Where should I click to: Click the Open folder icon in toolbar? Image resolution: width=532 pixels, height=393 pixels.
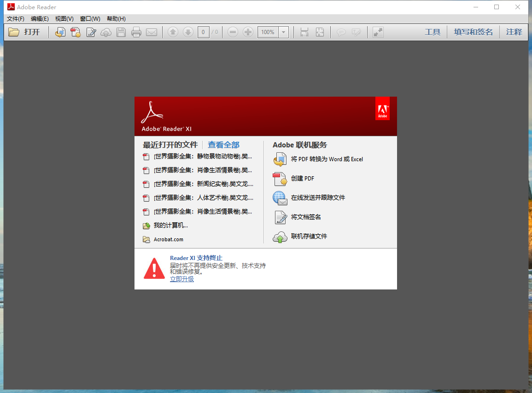pos(14,32)
